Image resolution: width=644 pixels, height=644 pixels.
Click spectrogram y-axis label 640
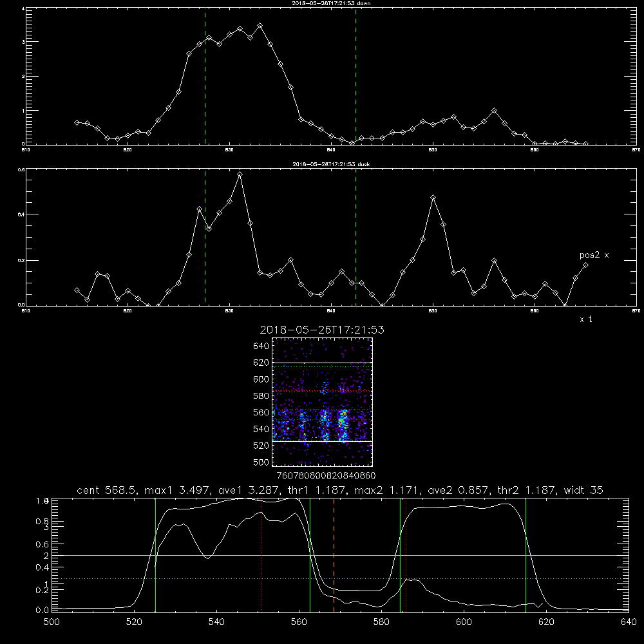coord(261,346)
